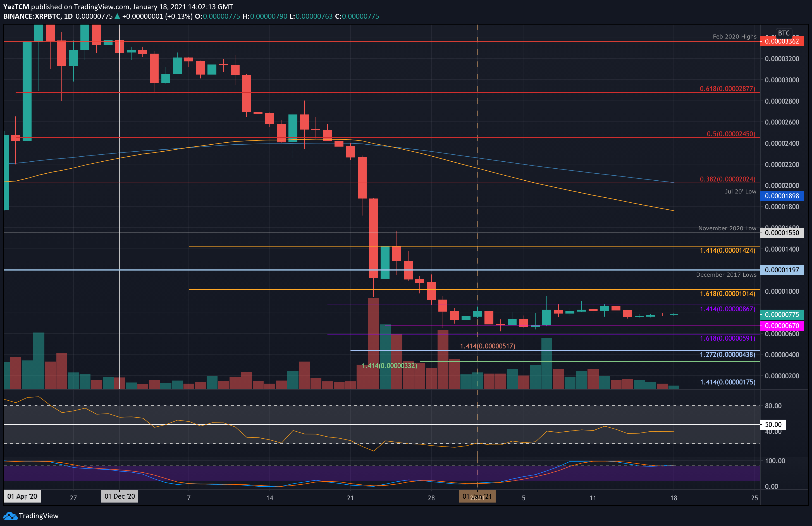
Task: Click the orange 1.618(0.00001014) label
Action: (x=727, y=294)
